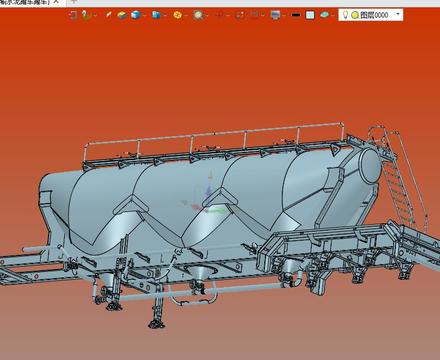Image resolution: width=440 pixels, height=360 pixels.
Task: Click the blue cube with folder icon
Action: (156, 15)
